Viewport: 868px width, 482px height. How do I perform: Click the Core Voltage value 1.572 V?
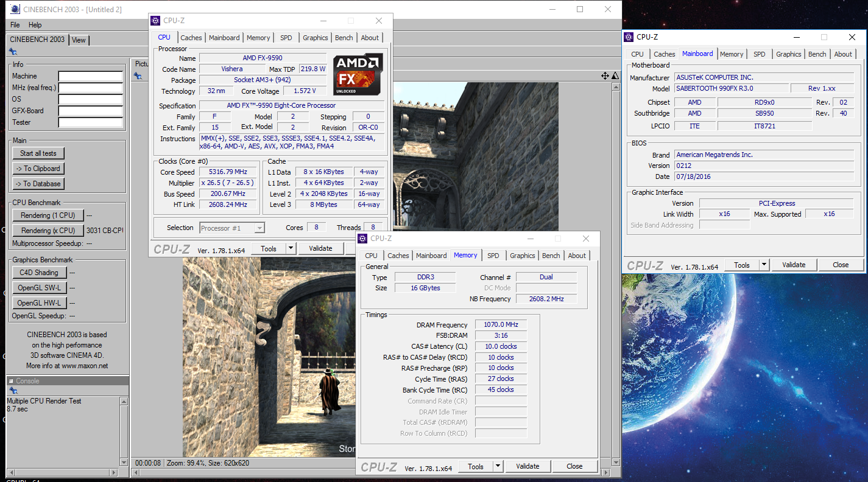point(305,91)
